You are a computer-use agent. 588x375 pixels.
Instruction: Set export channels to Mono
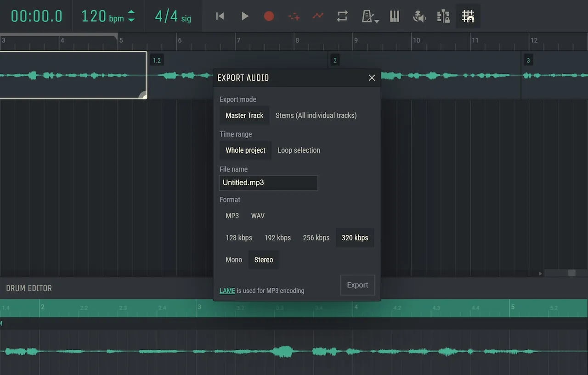(x=234, y=259)
